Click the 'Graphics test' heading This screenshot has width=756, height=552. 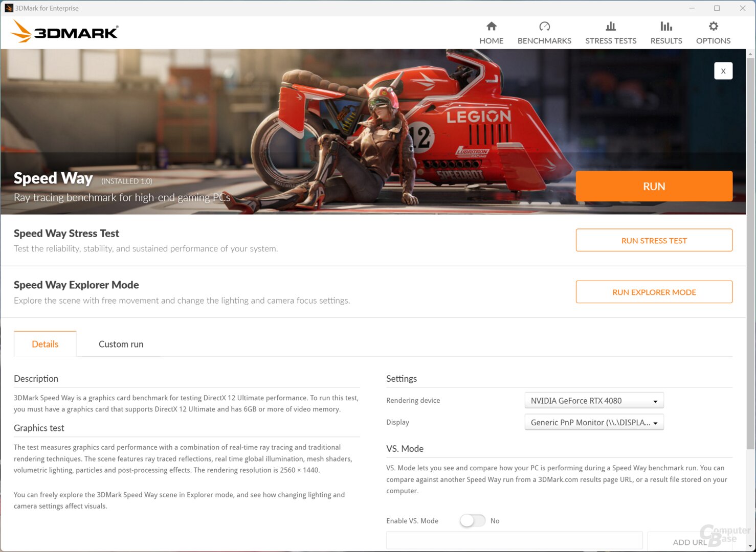click(39, 428)
